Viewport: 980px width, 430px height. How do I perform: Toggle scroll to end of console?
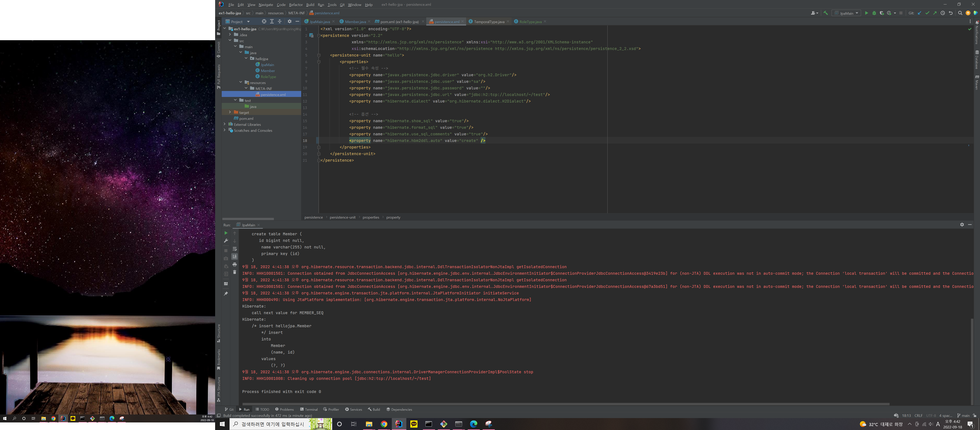click(234, 257)
